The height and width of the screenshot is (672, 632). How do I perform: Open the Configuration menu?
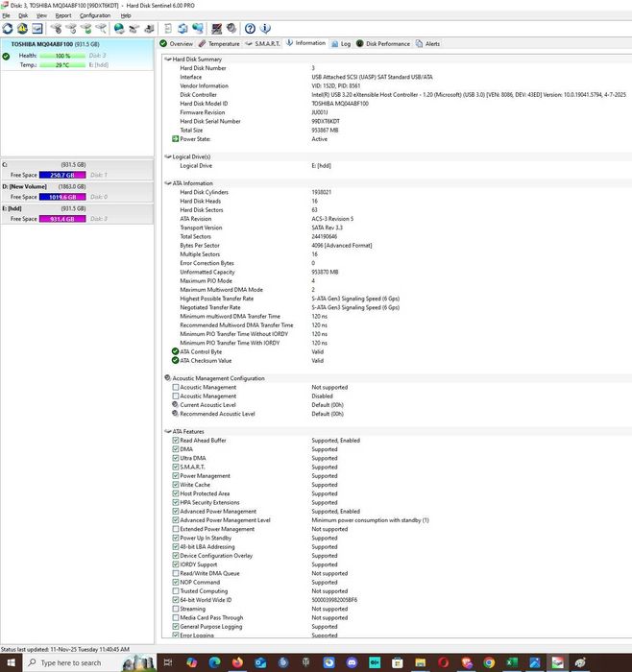(95, 15)
